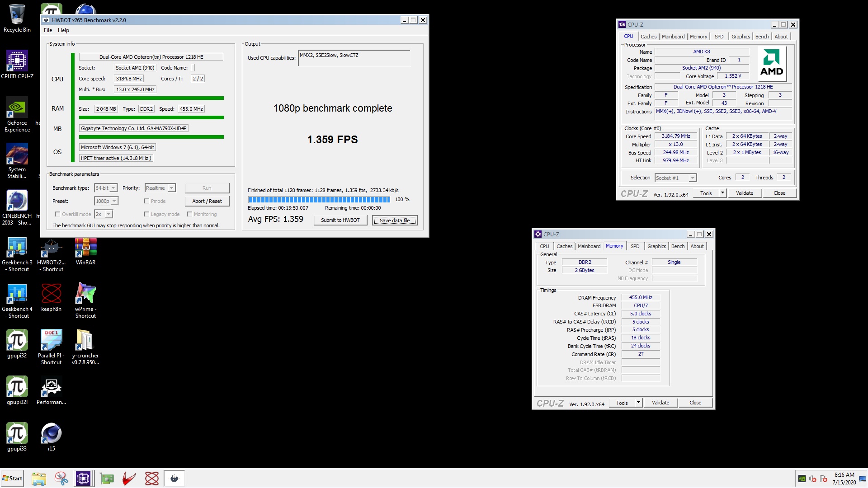
Task: Toggle Legacy mode checkbox
Action: pyautogui.click(x=146, y=214)
